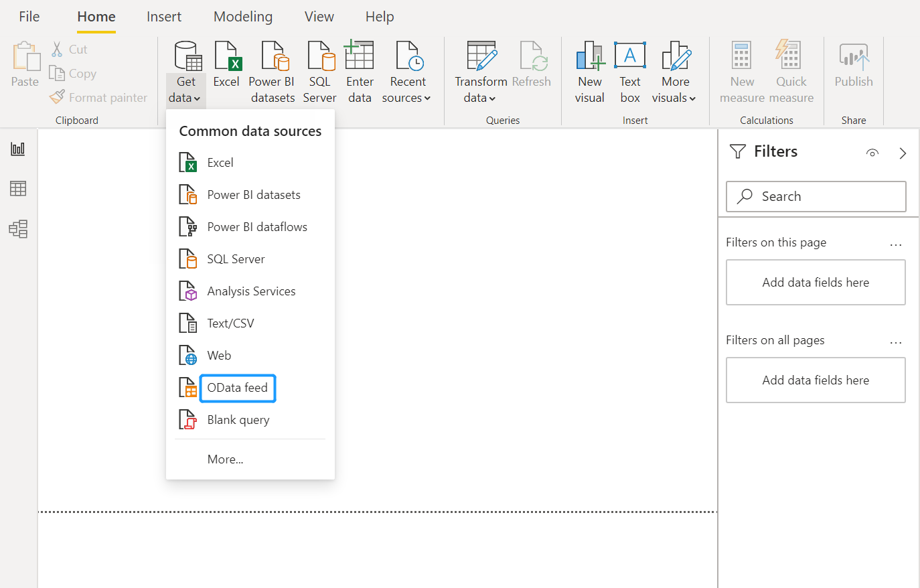Click the OData feed table icon
Viewport: 920px width, 588px height.
click(187, 388)
